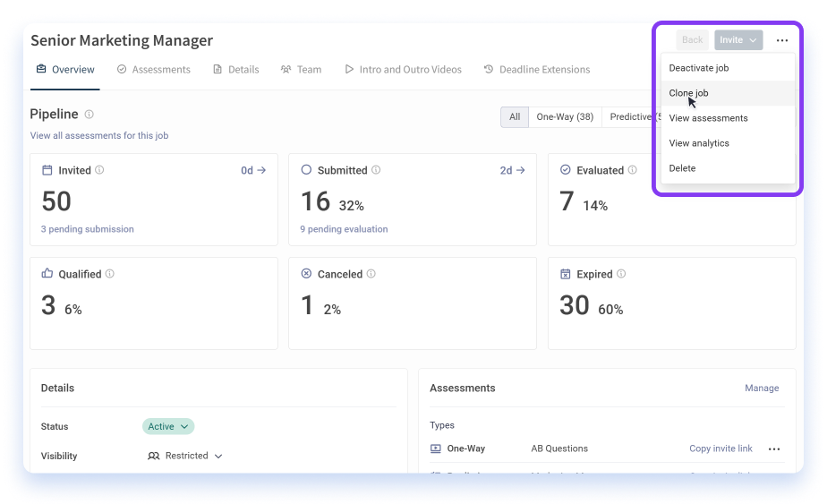
Task: Click the Pipeline info icon
Action: pos(90,115)
